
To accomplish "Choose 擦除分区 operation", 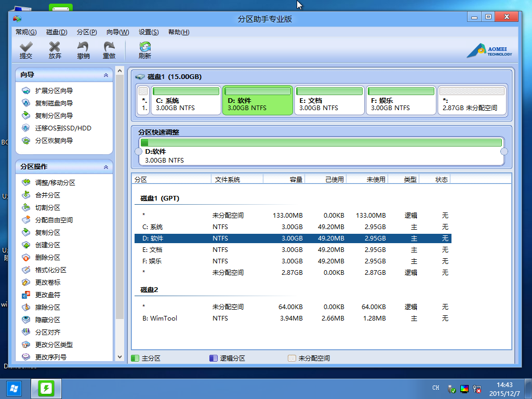I will click(41, 308).
